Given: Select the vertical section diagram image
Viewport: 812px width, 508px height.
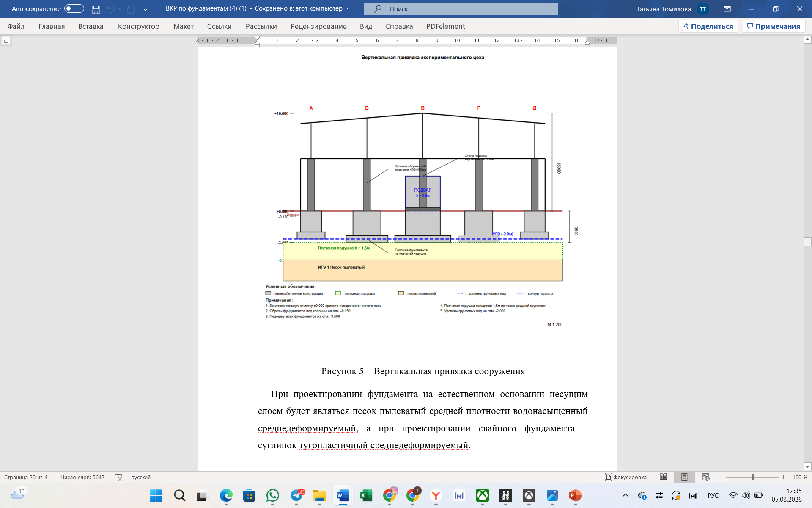Looking at the screenshot, I should (x=422, y=191).
